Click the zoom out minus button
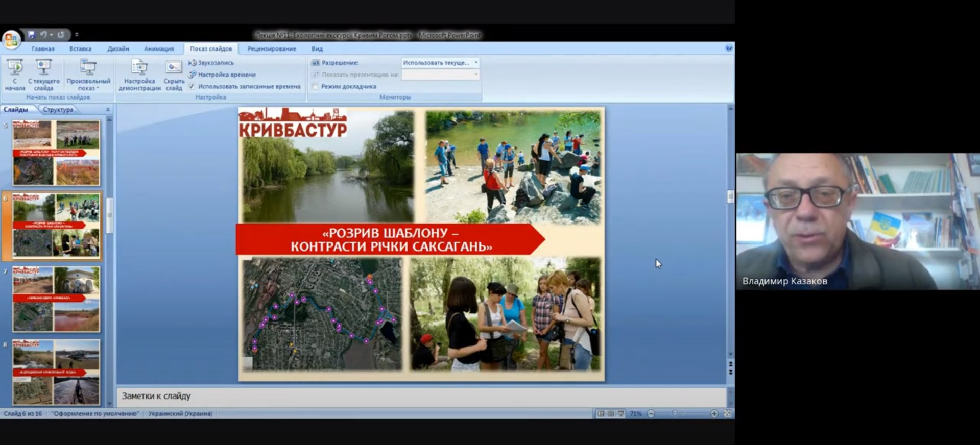Screen dimensions: 980x445 point(651,413)
